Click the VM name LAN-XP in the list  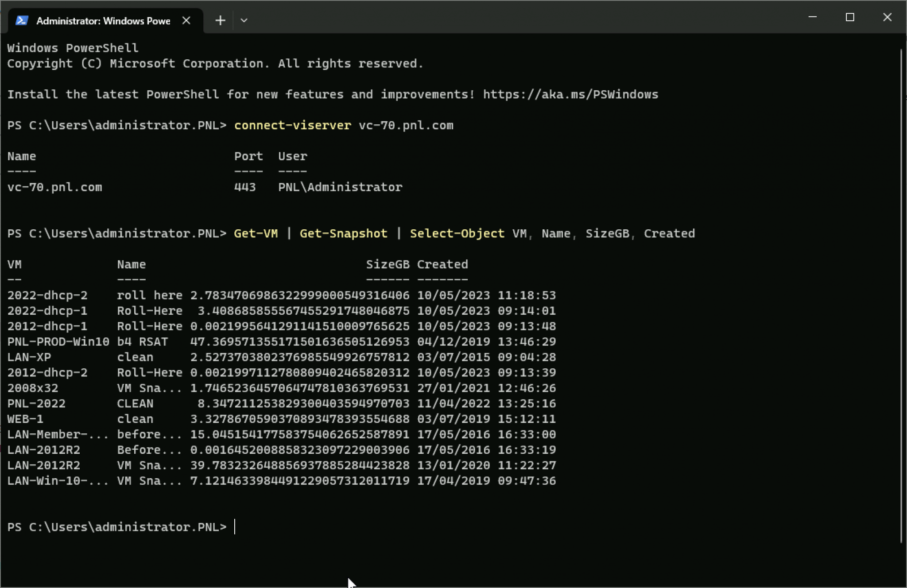coord(28,357)
